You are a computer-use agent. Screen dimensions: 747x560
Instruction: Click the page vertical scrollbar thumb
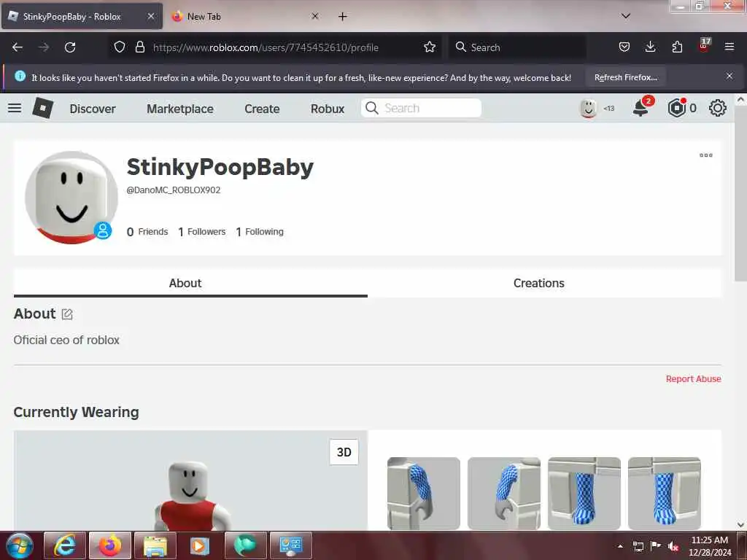coord(740,194)
